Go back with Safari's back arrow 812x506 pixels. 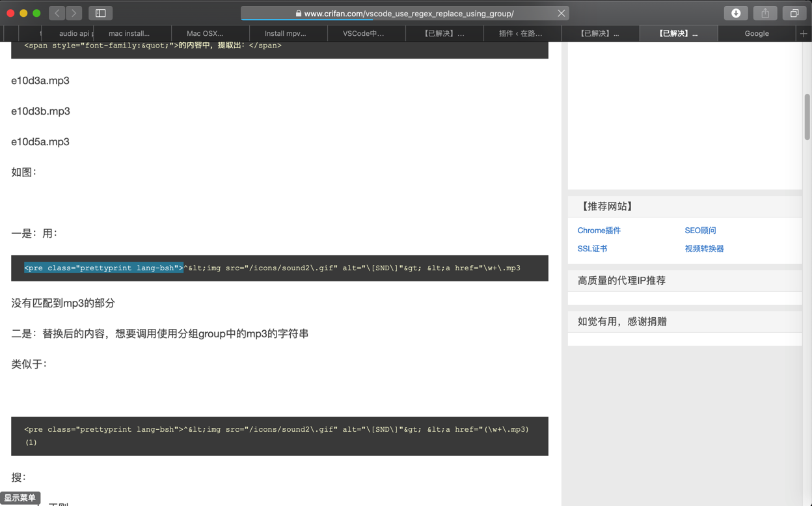57,13
